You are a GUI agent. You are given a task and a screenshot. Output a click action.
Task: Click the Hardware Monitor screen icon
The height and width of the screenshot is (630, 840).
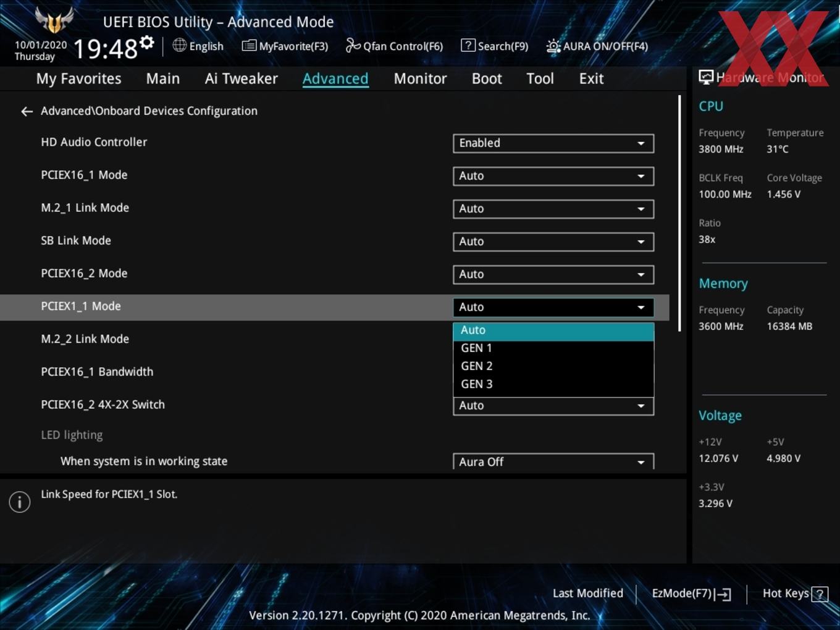706,77
